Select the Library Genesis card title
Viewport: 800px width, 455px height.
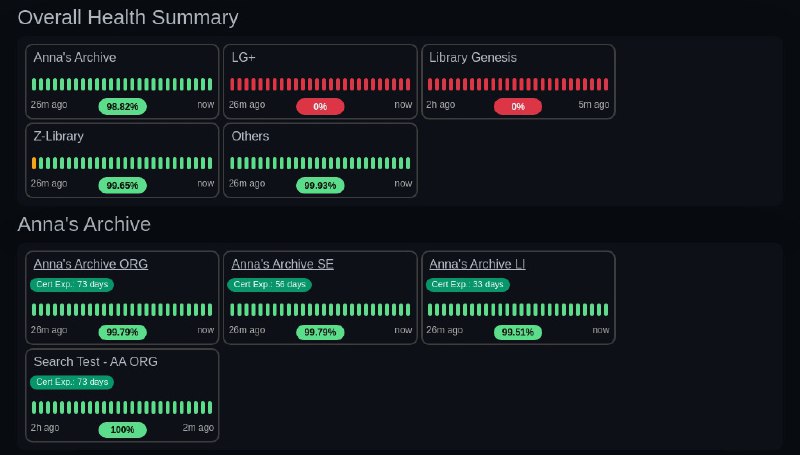click(473, 58)
